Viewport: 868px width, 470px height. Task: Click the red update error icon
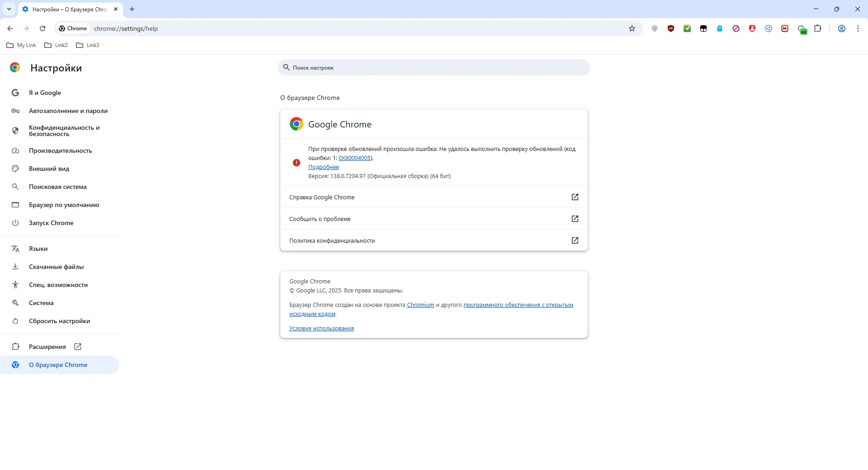tap(297, 163)
